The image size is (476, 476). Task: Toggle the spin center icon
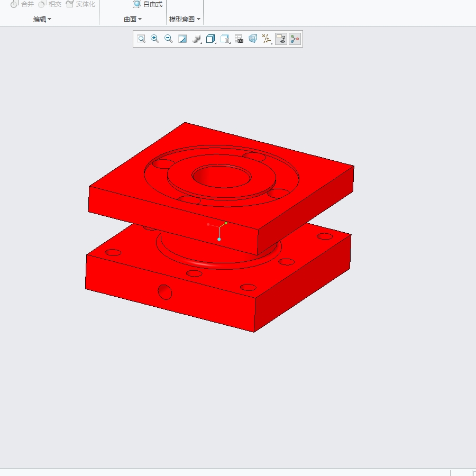click(x=295, y=39)
